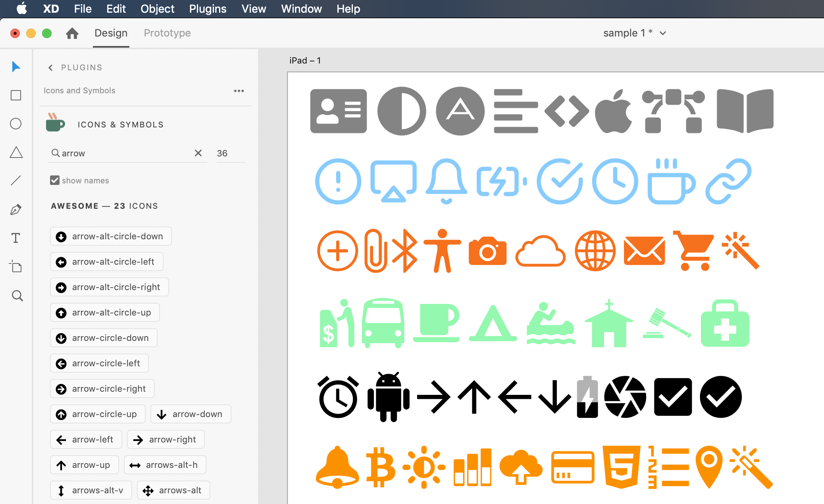The image size is (824, 504).
Task: Open the sample 1 document dropdown
Action: [x=663, y=33]
